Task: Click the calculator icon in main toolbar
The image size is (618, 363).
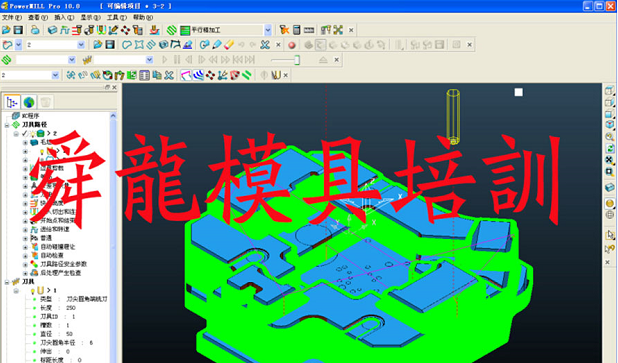Action: (296, 30)
